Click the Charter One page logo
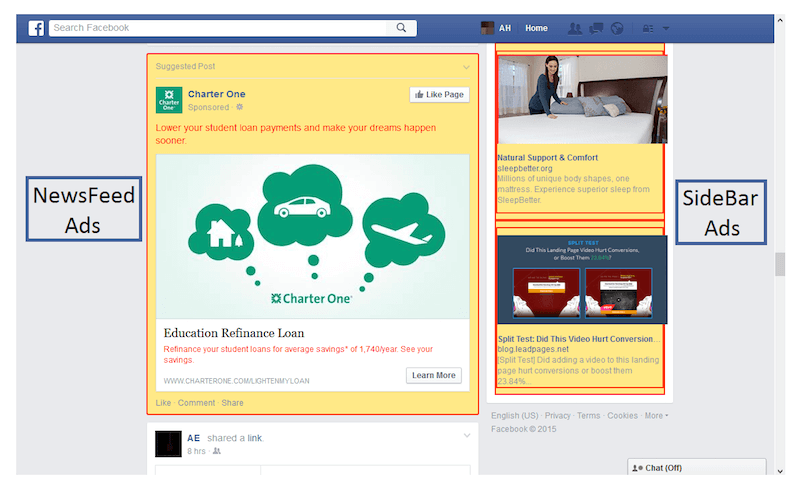Image resolution: width=800 pixels, height=489 pixels. coord(169,100)
